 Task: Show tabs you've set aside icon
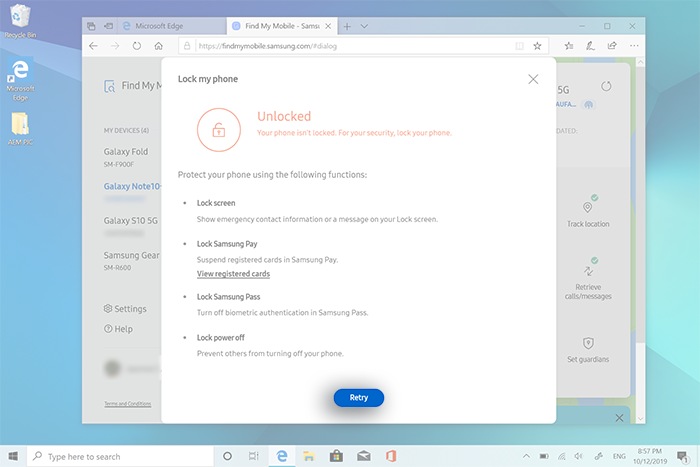(x=91, y=26)
